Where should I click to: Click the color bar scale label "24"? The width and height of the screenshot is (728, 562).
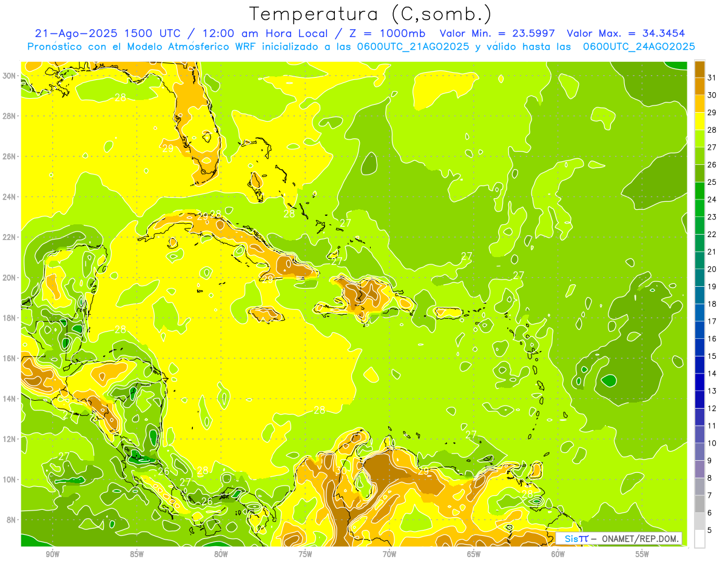712,199
